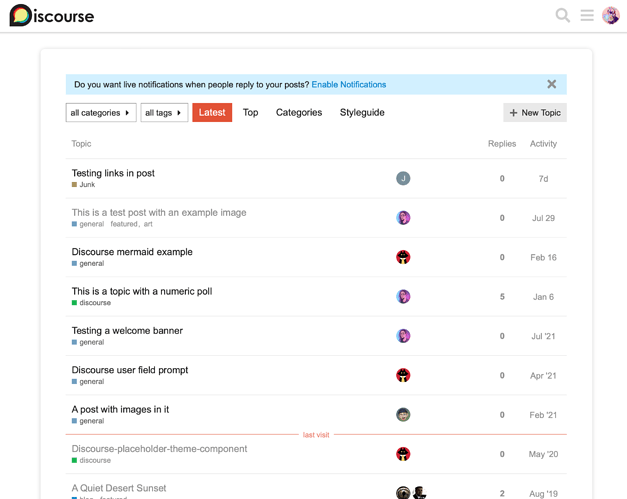Click general category under images in it
This screenshot has height=499, width=627.
(88, 421)
